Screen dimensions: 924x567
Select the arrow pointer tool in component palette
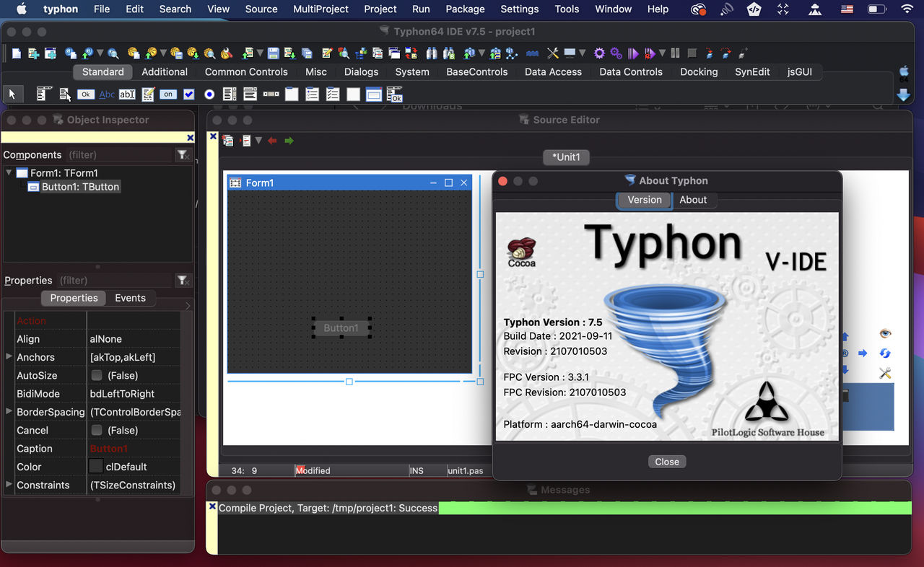point(12,94)
